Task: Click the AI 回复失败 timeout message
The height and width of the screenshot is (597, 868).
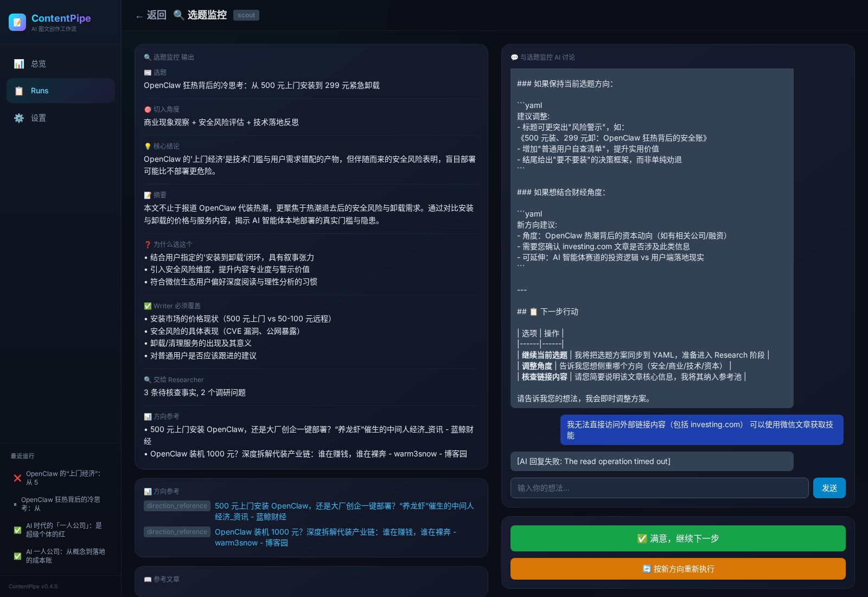Action: click(x=652, y=461)
